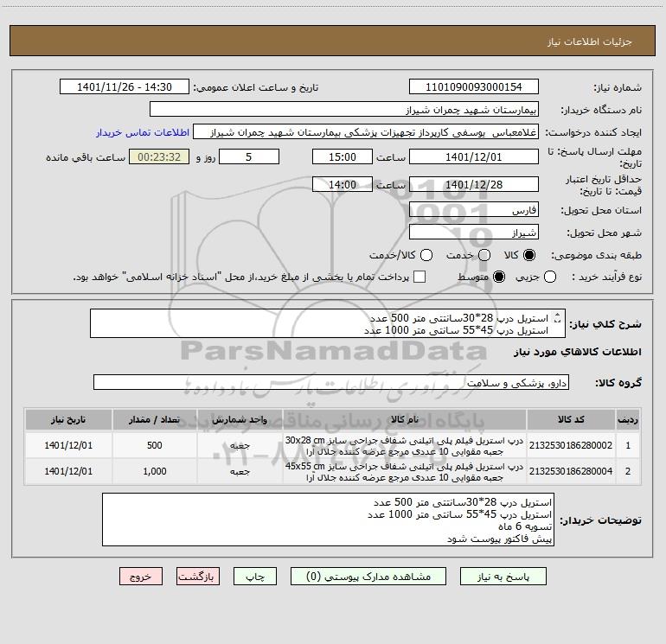
Task: Click the validity time field 14:00
Action: [343, 184]
